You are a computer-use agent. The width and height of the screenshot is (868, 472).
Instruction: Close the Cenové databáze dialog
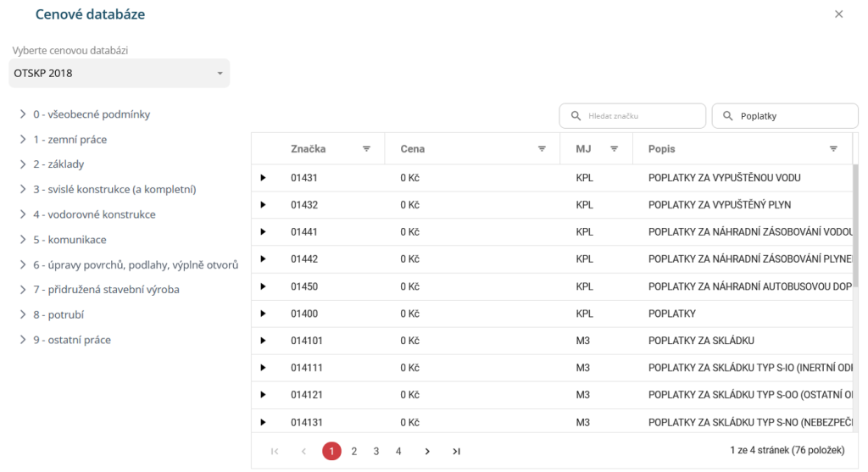[x=839, y=14]
